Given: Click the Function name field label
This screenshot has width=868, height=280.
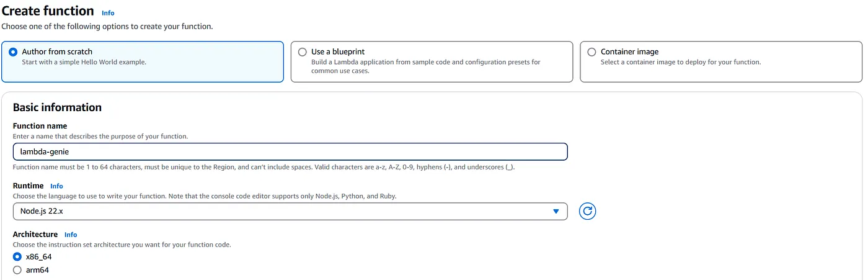Looking at the screenshot, I should 40,126.
